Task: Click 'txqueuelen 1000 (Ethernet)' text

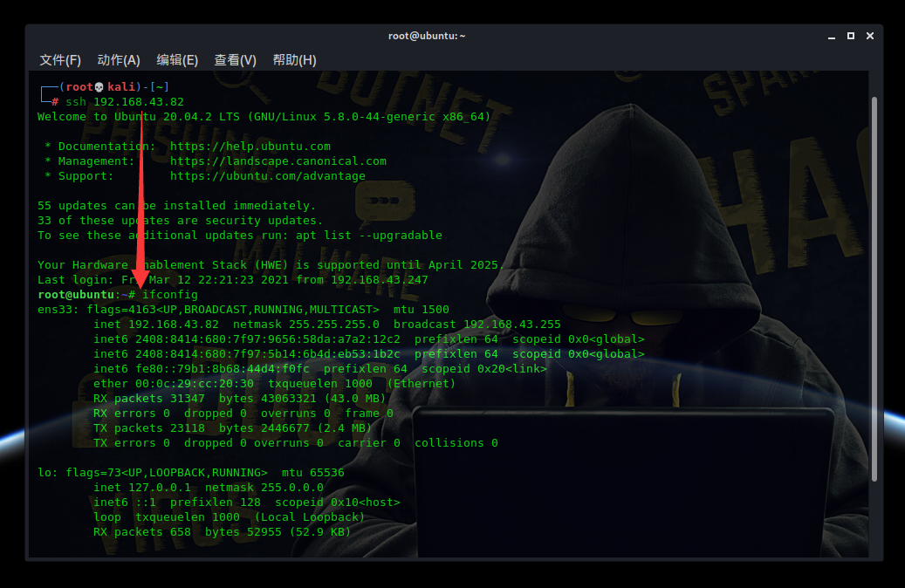Action: pos(361,384)
